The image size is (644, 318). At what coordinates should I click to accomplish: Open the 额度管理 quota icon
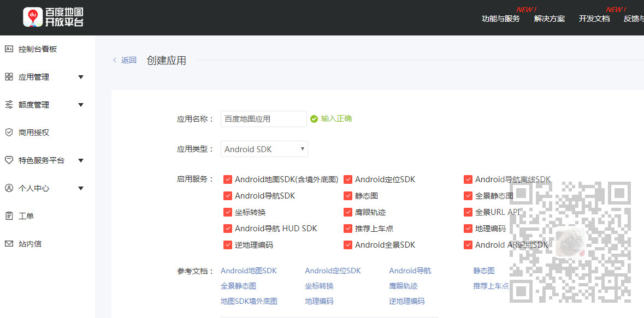[9, 104]
